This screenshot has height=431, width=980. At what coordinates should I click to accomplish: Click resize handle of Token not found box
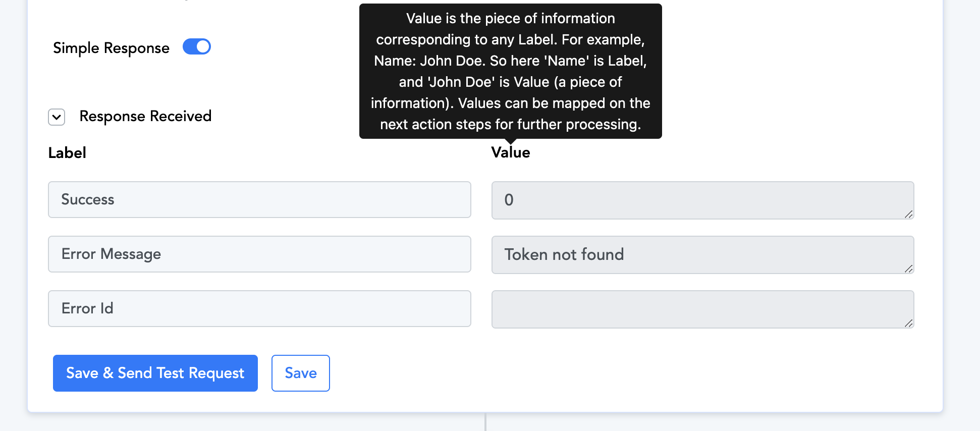(908, 268)
